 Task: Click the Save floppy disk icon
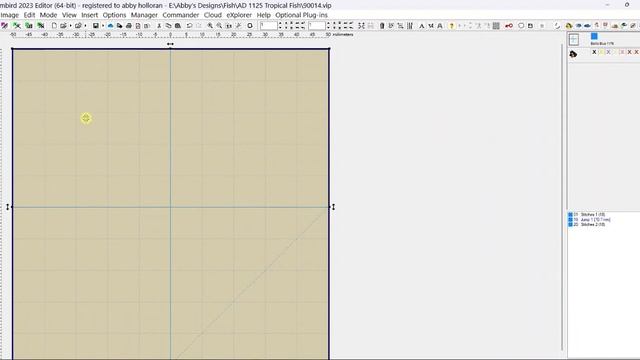click(96, 26)
